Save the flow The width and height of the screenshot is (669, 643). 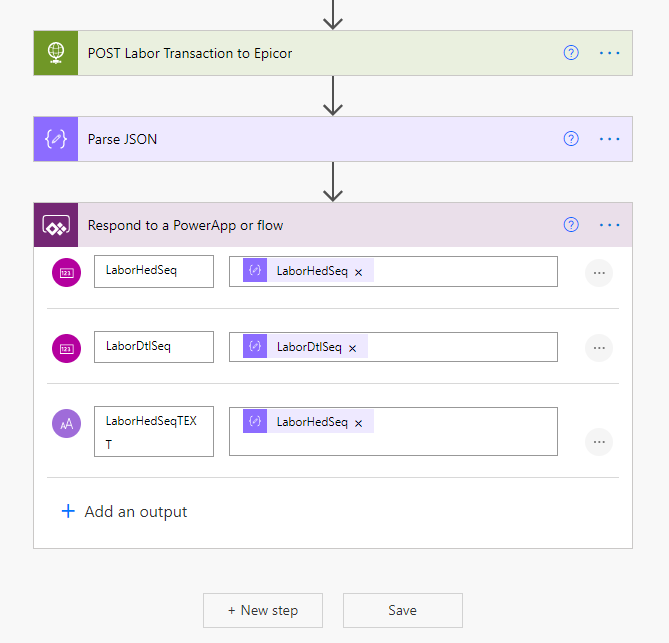[402, 610]
